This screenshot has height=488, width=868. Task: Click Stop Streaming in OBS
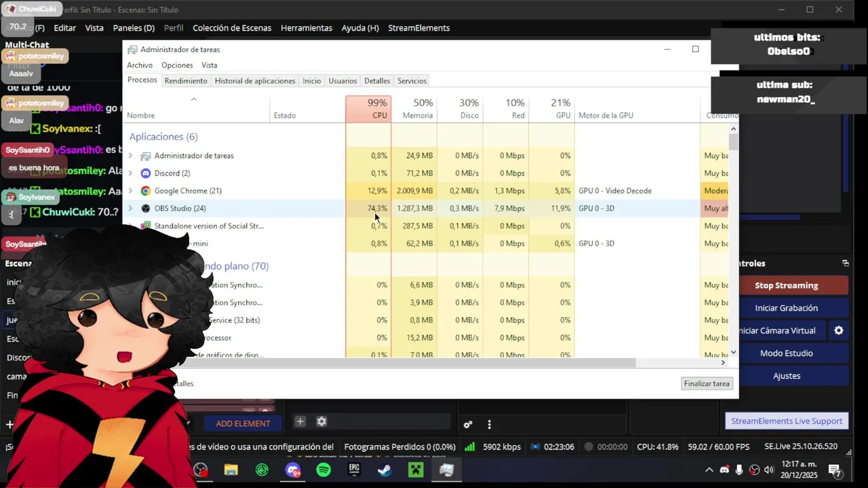(x=787, y=285)
